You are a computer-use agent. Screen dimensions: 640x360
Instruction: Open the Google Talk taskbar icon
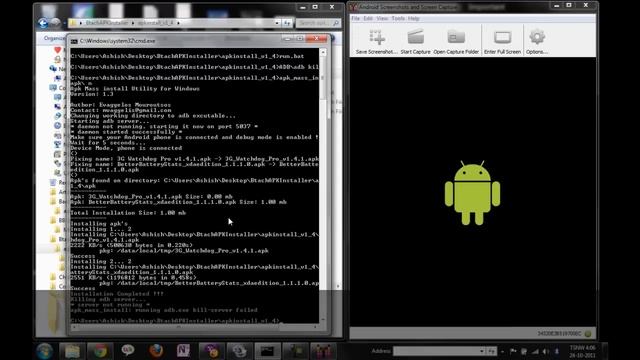(x=128, y=351)
